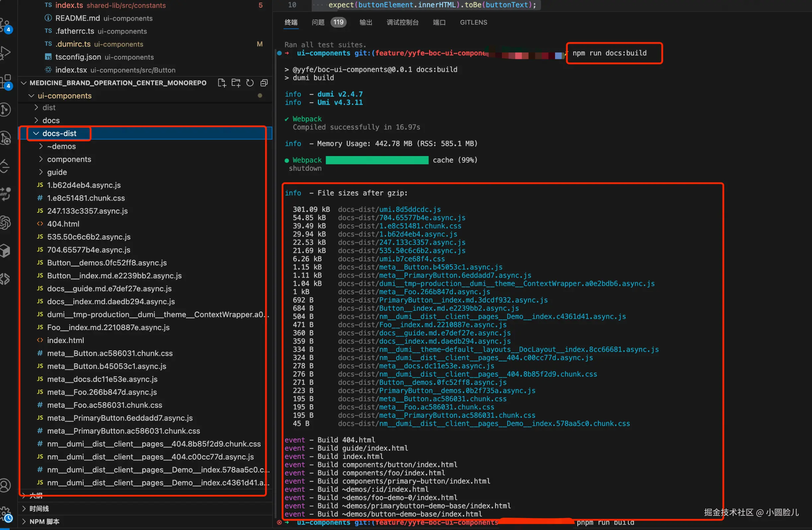
Task: Open index.html file in docs-dist
Action: pyautogui.click(x=65, y=340)
